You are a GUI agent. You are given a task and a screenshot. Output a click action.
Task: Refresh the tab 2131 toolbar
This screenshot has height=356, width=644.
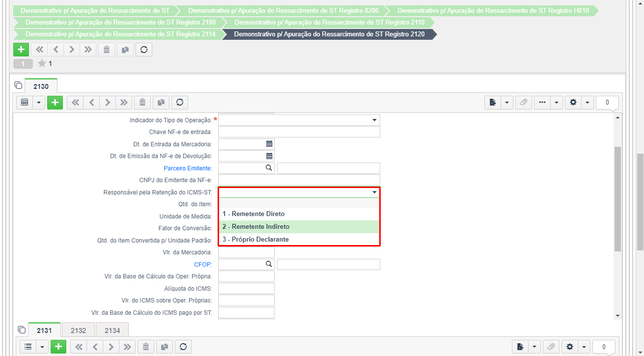(183, 347)
